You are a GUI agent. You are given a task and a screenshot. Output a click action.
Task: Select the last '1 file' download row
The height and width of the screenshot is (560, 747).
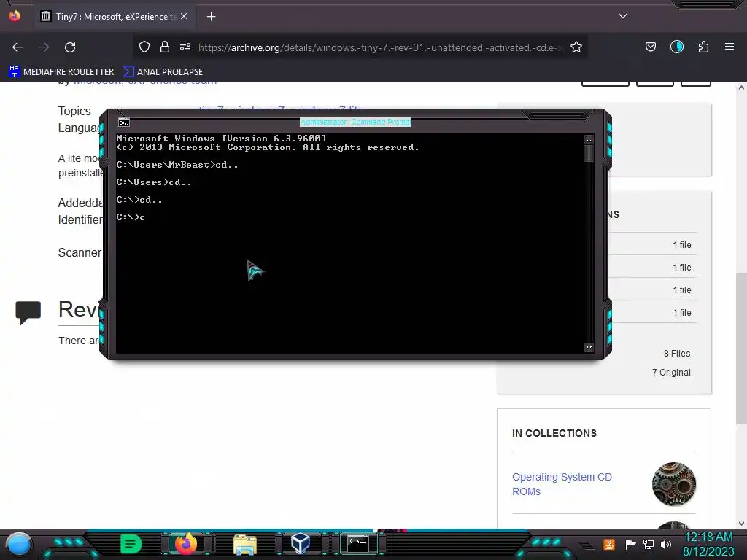click(x=682, y=312)
